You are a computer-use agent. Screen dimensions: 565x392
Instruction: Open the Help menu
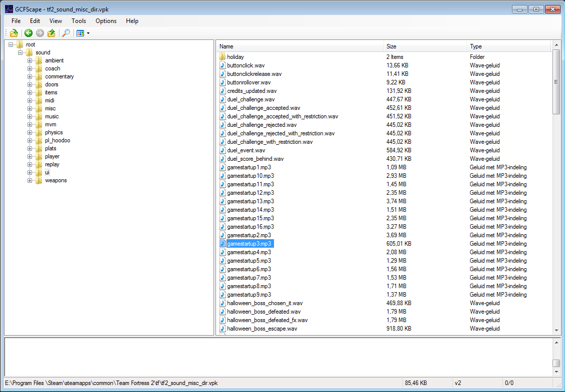pyautogui.click(x=132, y=21)
